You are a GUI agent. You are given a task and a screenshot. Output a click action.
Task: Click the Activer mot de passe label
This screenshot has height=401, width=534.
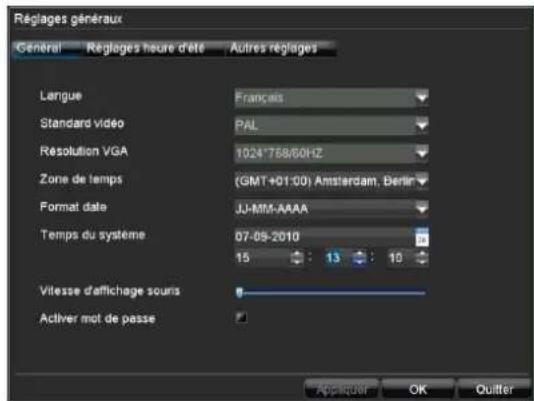click(97, 319)
